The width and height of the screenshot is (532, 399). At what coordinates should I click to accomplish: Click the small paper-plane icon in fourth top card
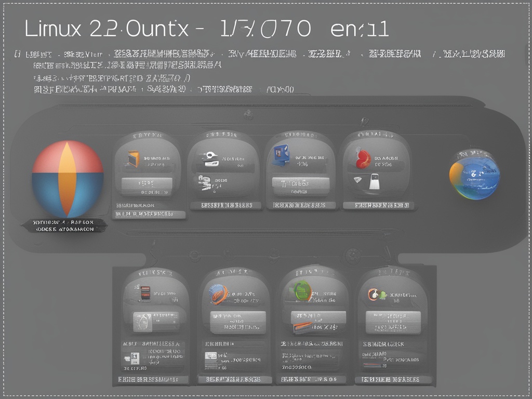point(358,179)
